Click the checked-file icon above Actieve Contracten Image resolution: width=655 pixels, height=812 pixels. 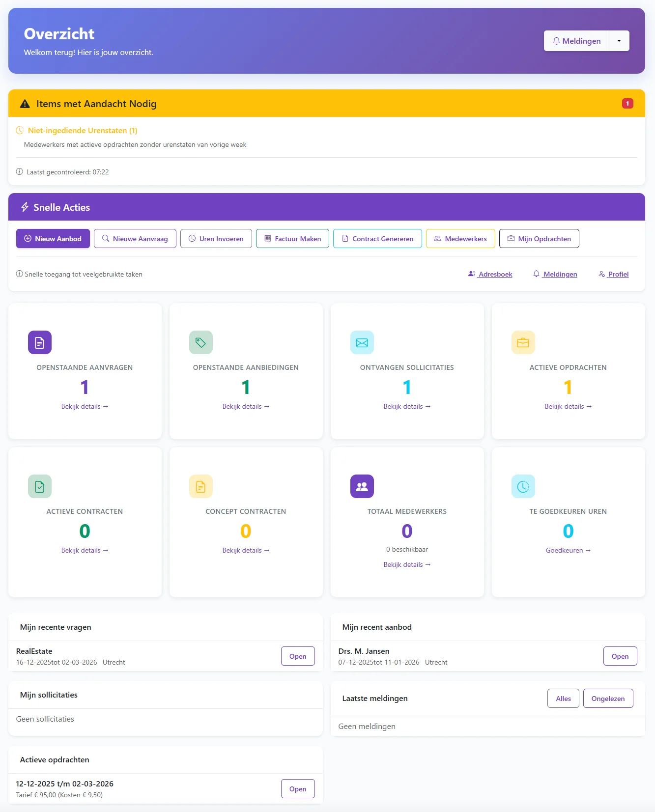tap(40, 486)
